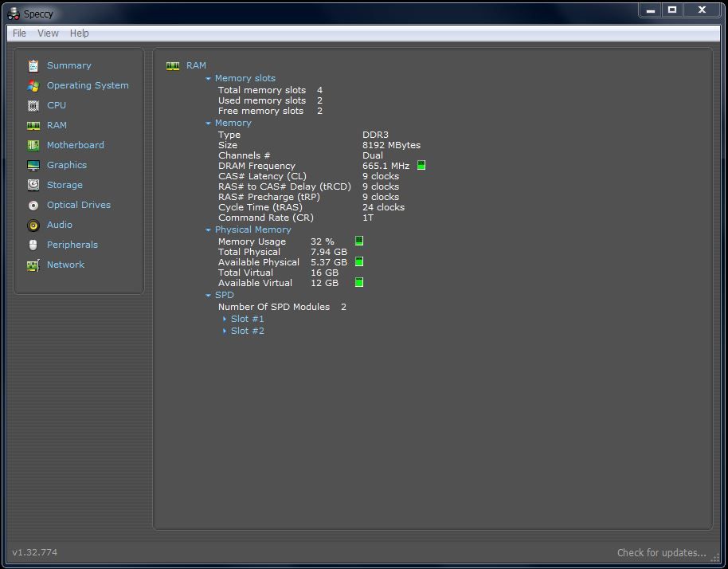View the Optical Drives section
The image size is (728, 569).
79,205
